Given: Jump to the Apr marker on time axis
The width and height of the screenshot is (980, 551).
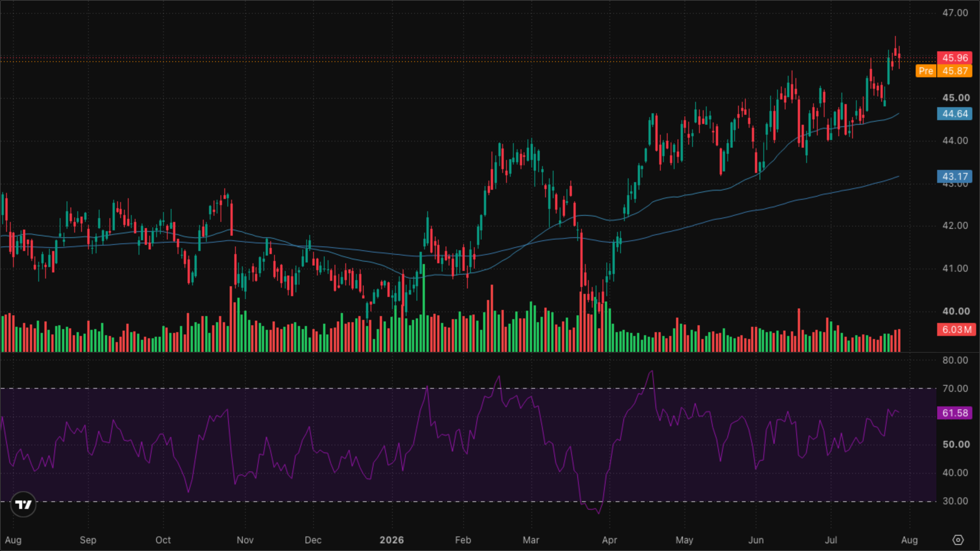Looking at the screenshot, I should [609, 540].
